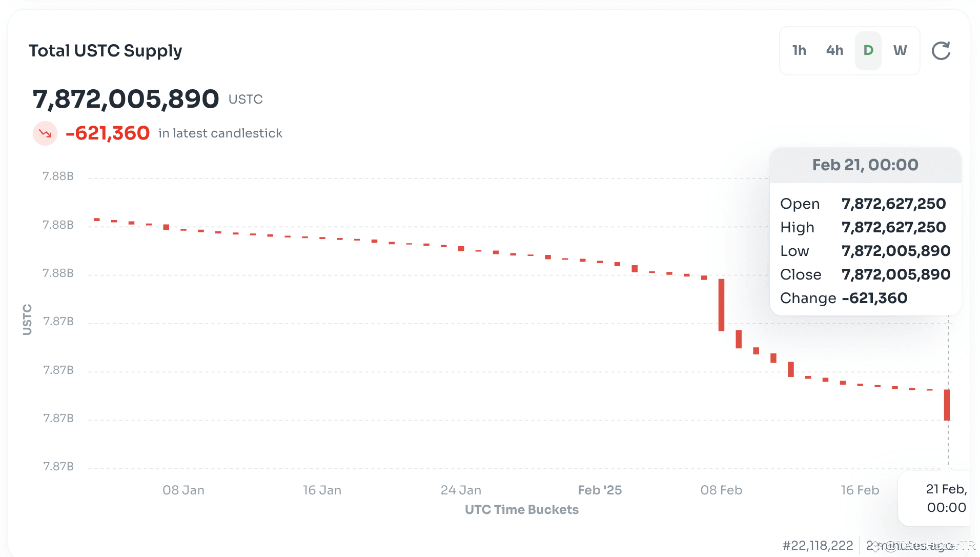This screenshot has height=557, width=980.
Task: Click the Feb 21, 00:00 tooltip header
Action: [x=865, y=165]
